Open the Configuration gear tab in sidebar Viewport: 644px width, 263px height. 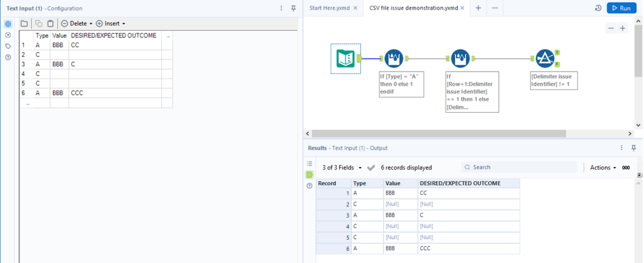[8, 24]
